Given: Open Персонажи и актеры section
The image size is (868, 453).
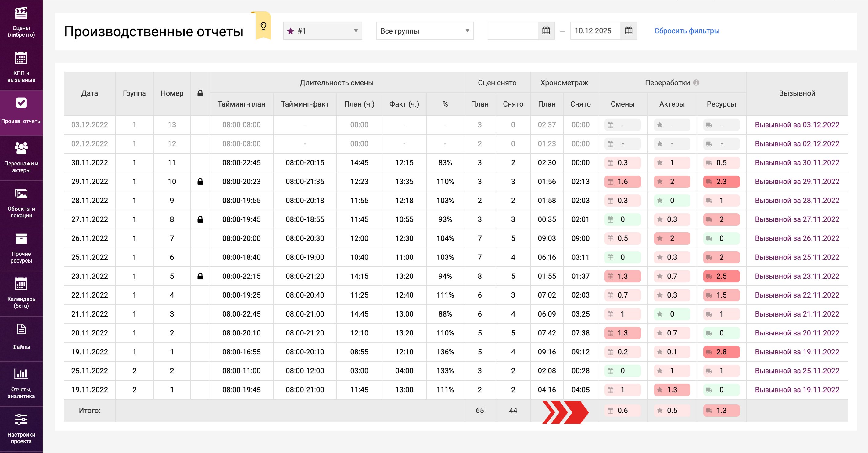Looking at the screenshot, I should (21, 158).
